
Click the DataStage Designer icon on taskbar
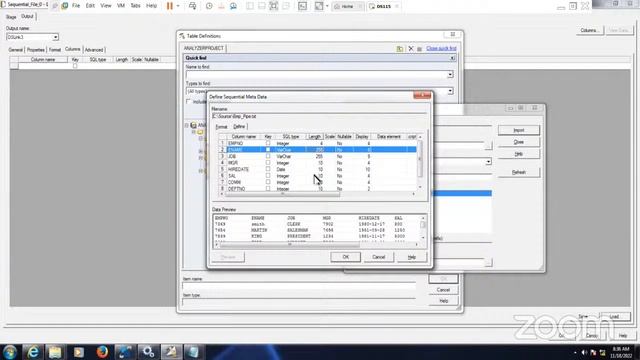(171, 352)
